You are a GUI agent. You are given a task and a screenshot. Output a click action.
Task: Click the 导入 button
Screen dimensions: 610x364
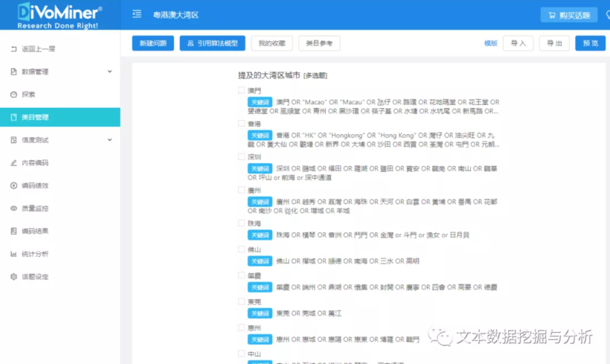pos(518,43)
